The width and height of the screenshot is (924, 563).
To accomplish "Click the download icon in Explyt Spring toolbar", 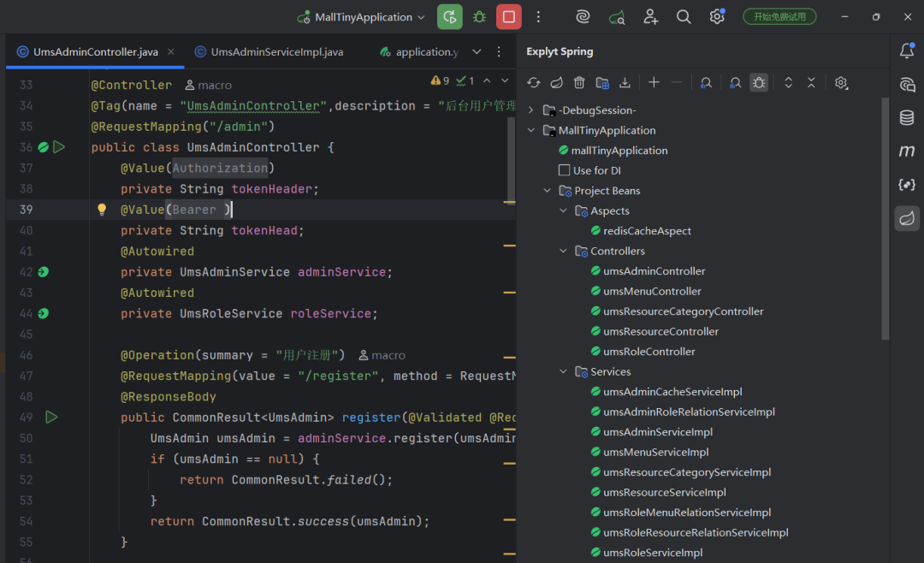I will [625, 82].
